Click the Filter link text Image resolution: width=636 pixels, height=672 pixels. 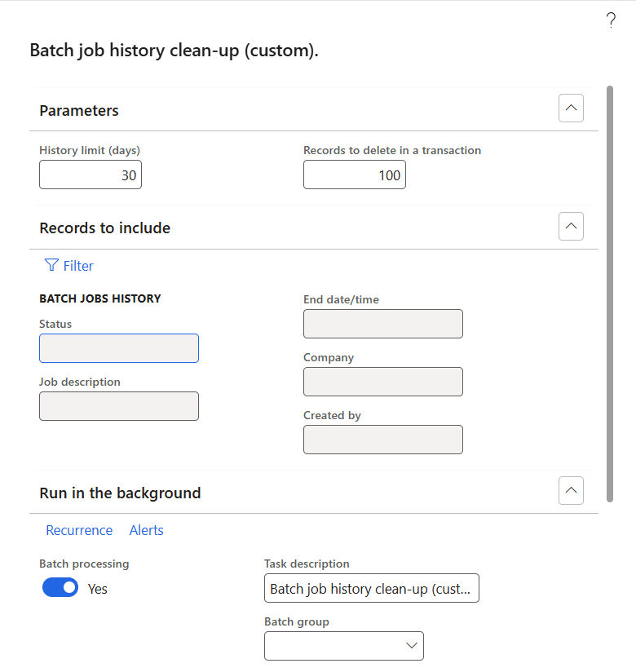click(x=78, y=266)
